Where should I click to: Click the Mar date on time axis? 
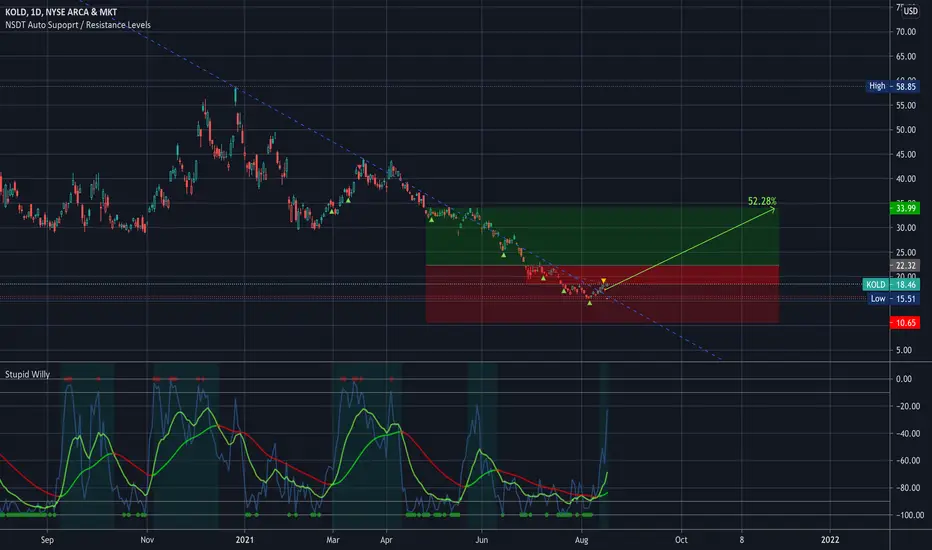(x=333, y=540)
